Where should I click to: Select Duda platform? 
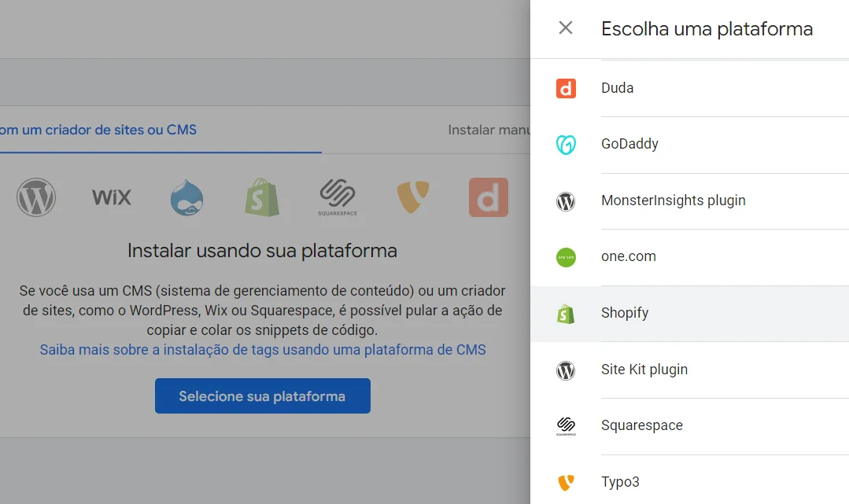click(x=690, y=88)
